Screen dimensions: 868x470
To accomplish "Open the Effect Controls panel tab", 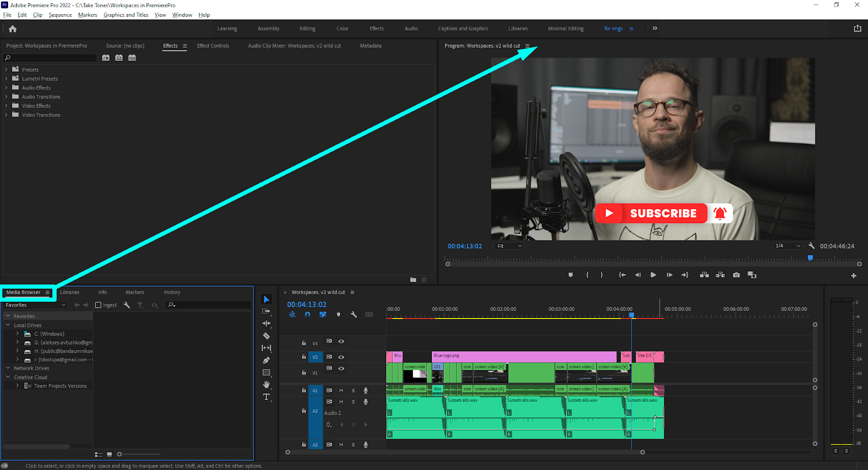I will pos(213,46).
